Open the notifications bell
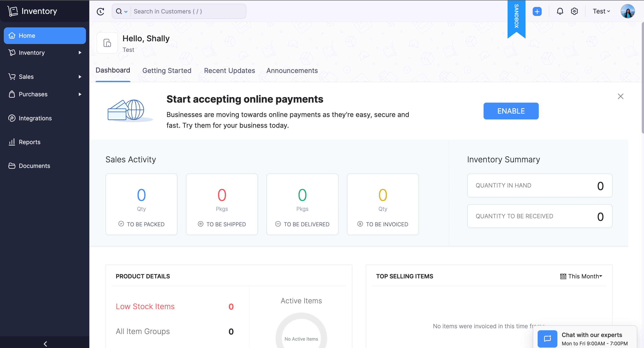Viewport: 644px width, 348px height. tap(560, 11)
